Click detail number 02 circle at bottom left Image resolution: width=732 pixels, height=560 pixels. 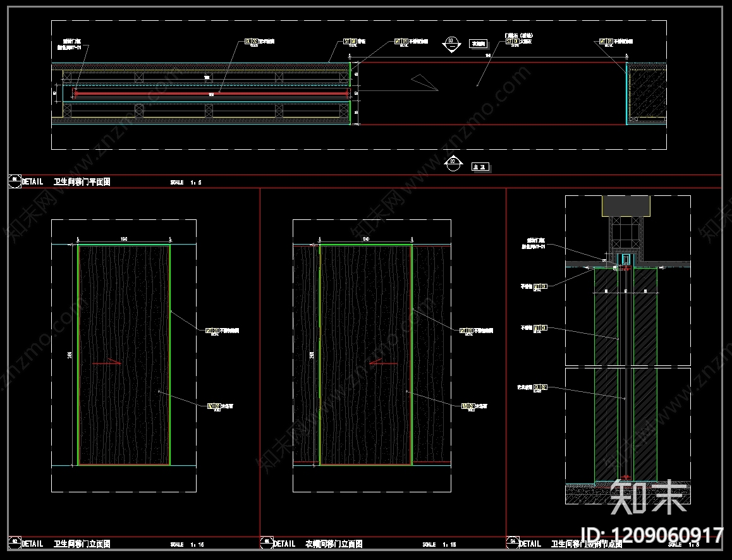tap(15, 543)
